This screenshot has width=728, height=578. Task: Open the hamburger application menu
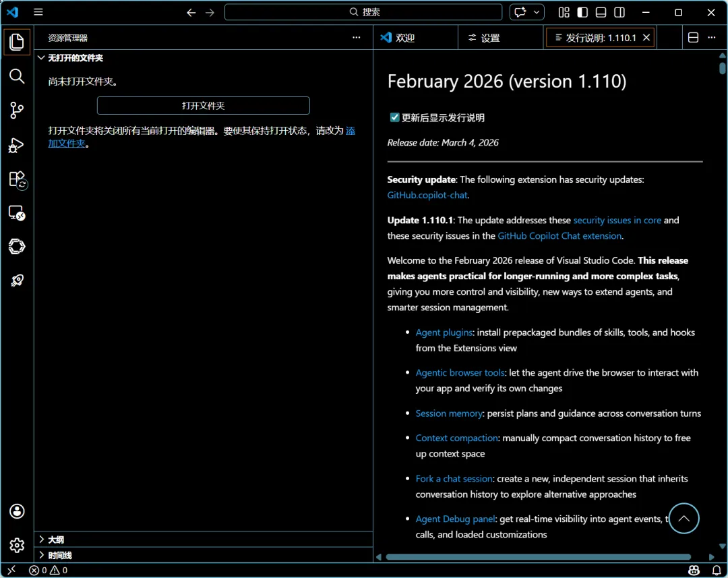(38, 12)
